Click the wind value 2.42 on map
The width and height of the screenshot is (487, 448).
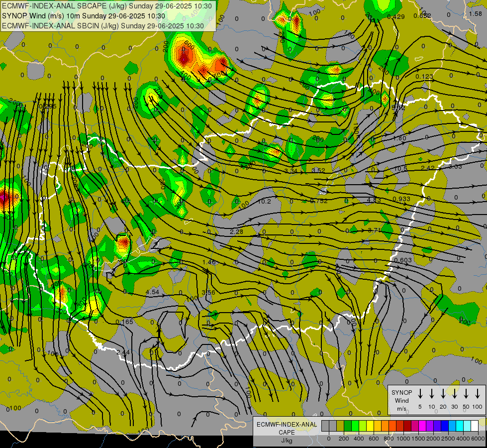pyautogui.click(x=428, y=168)
